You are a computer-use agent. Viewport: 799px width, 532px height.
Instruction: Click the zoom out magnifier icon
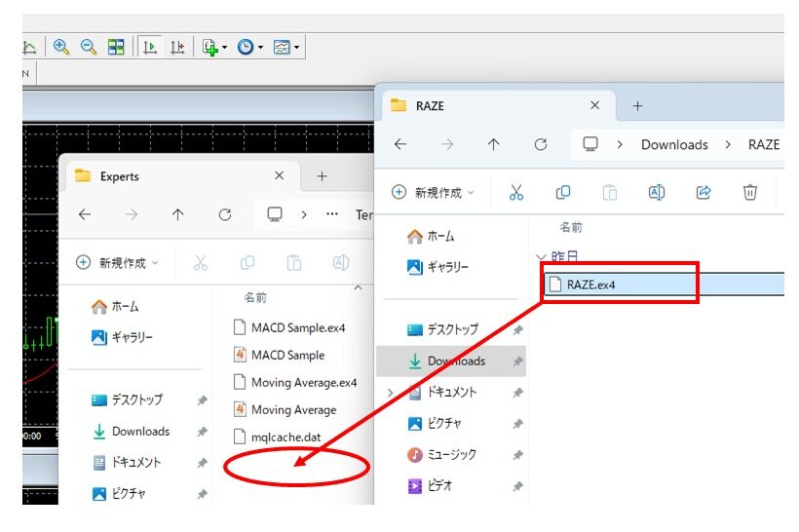click(89, 47)
